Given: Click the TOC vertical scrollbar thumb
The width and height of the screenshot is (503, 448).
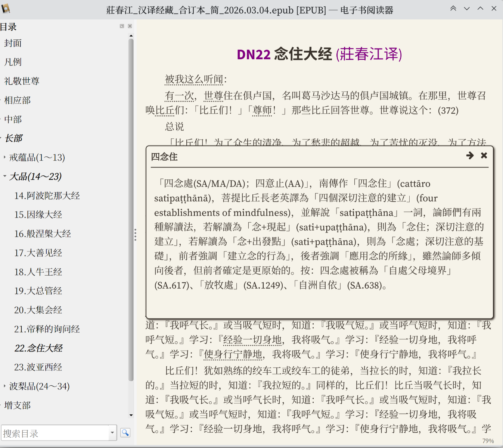Looking at the screenshot, I should [x=131, y=210].
